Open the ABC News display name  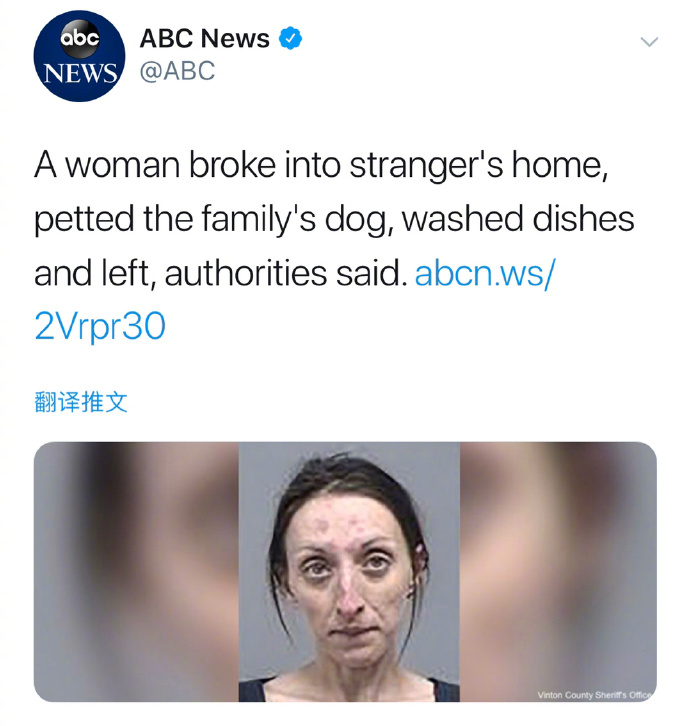[x=204, y=38]
